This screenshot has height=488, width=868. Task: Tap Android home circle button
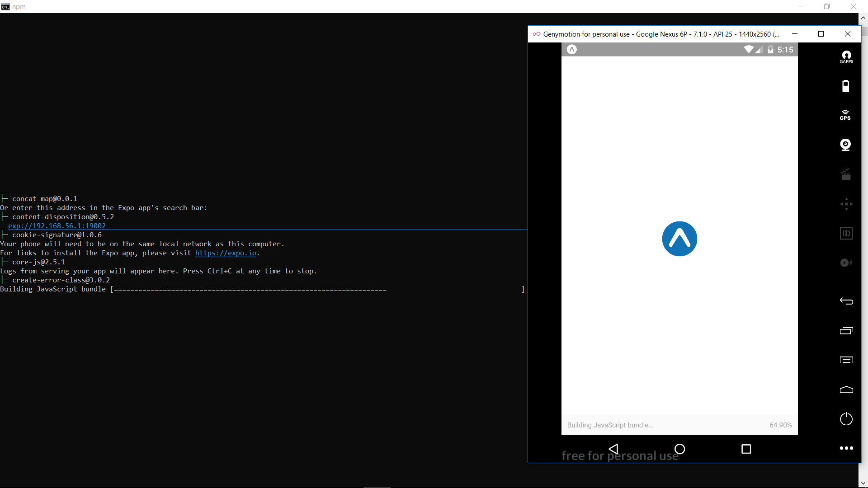pos(679,449)
